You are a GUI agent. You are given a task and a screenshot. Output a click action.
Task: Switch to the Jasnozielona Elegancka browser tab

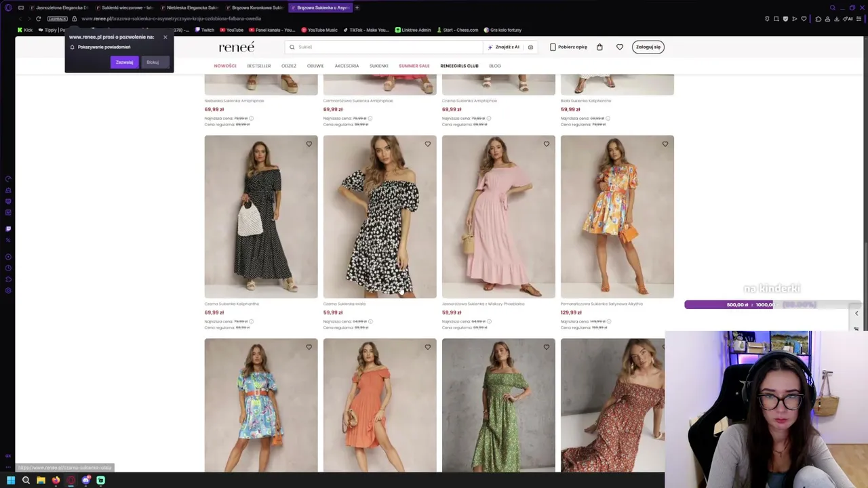[58, 7]
